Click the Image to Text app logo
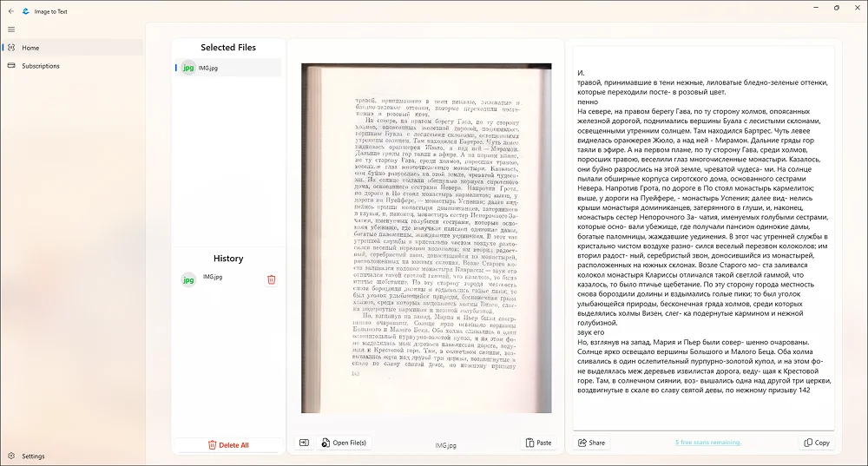Image resolution: width=868 pixels, height=466 pixels. [x=25, y=11]
